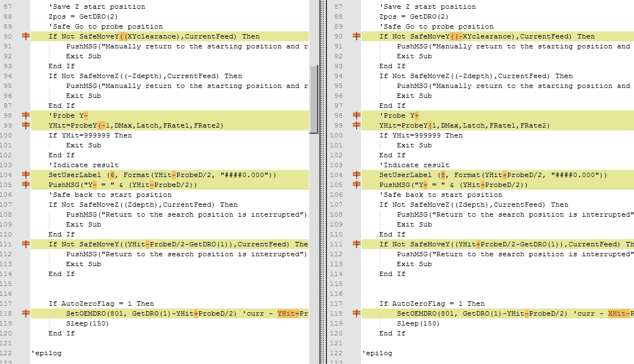The image size is (634, 364).
Task: Click the diff marker on right pane line 90
Action: pyautogui.click(x=357, y=36)
